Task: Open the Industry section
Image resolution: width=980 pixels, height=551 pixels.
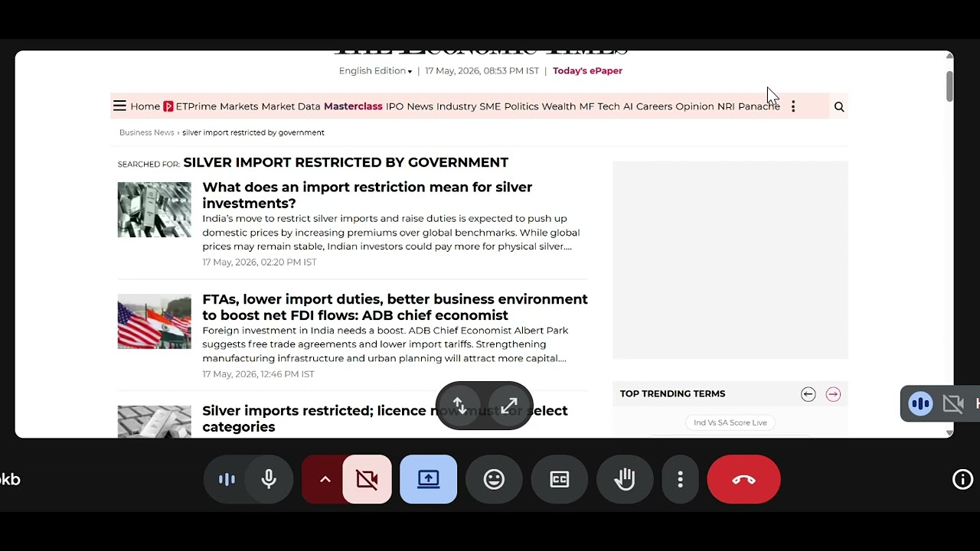Action: 456,106
